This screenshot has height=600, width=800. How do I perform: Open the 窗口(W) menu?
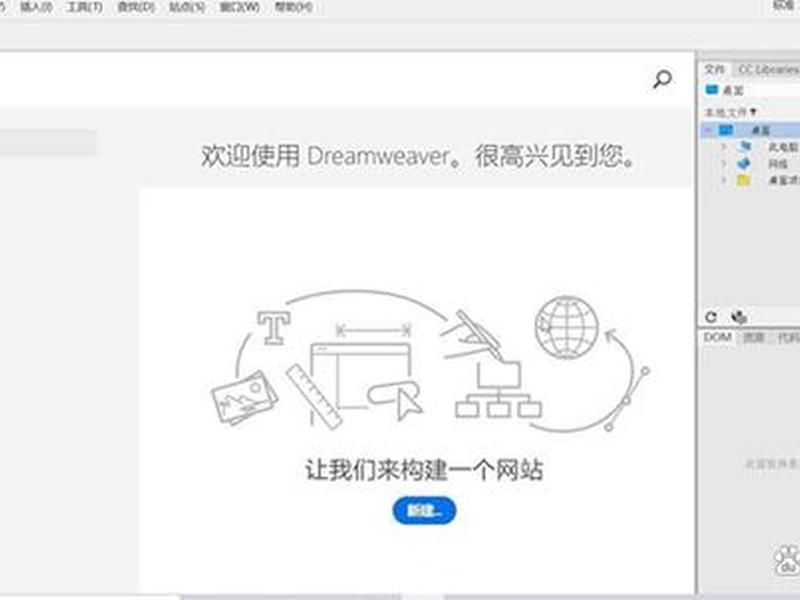tap(240, 7)
